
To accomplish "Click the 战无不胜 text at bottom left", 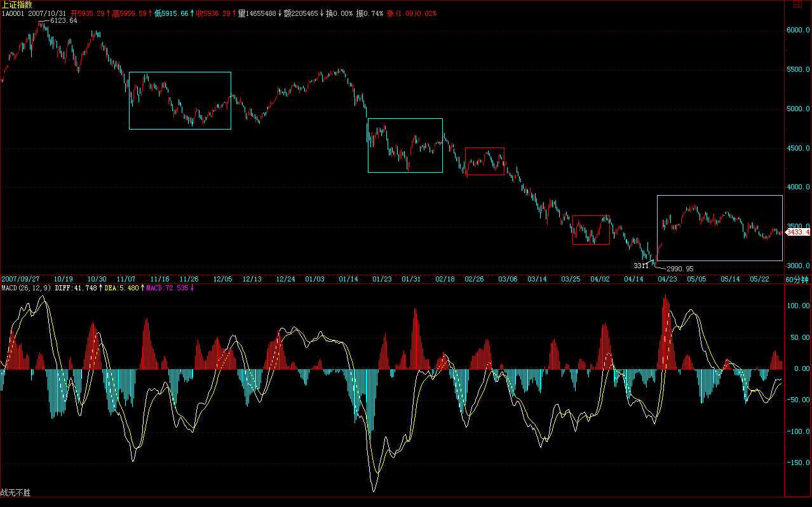I will click(16, 492).
